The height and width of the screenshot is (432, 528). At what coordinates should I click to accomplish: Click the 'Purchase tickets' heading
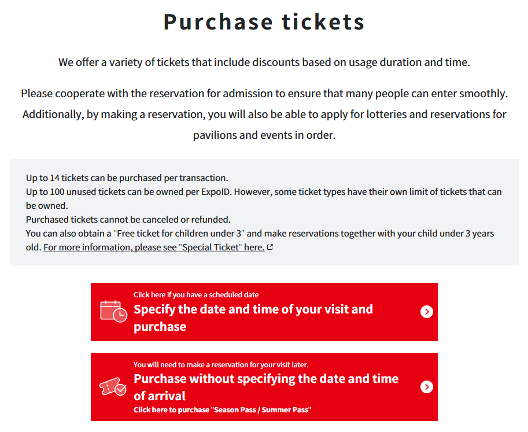pyautogui.click(x=264, y=22)
